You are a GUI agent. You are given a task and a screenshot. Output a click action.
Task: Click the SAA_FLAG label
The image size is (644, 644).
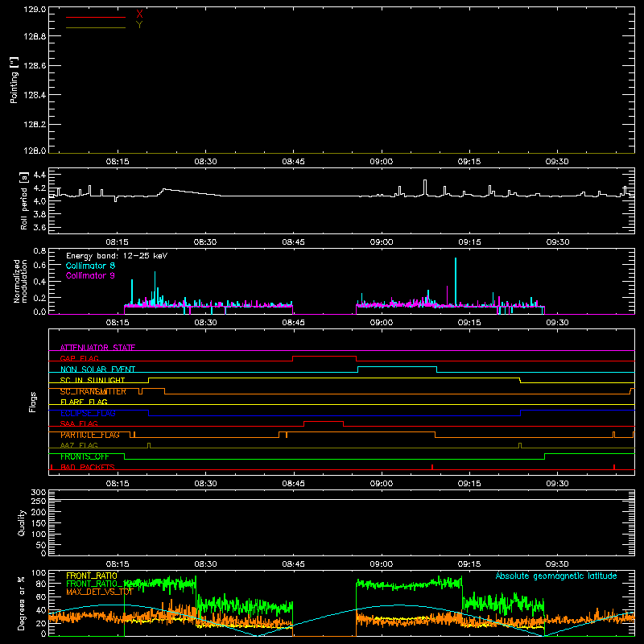[79, 423]
